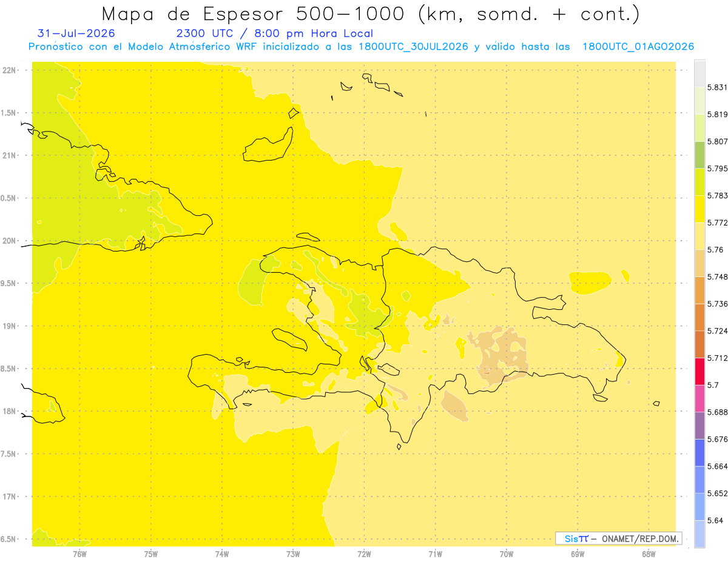Click the '22N' latitude label
The image size is (728, 562).
(9, 70)
